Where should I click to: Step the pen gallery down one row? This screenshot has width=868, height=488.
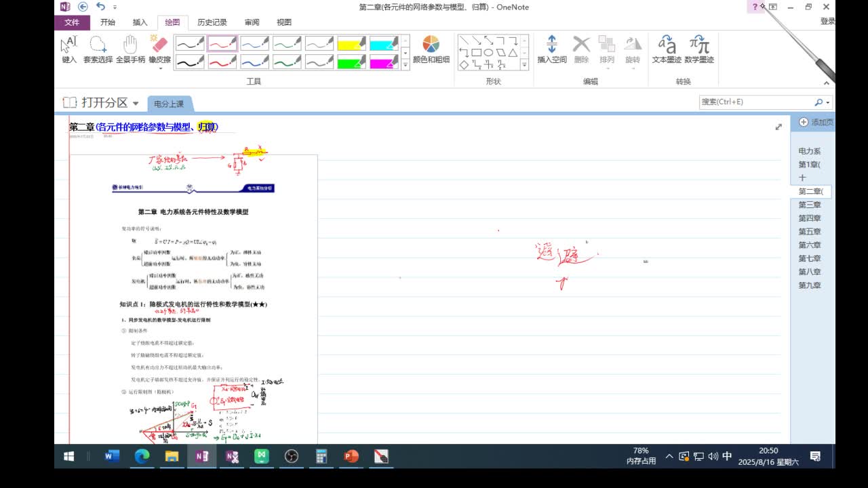[x=406, y=53]
